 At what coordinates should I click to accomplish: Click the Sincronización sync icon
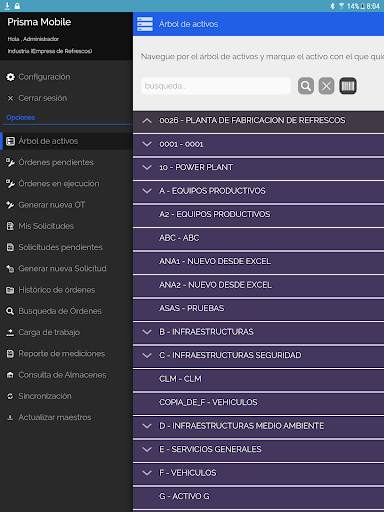coord(10,396)
